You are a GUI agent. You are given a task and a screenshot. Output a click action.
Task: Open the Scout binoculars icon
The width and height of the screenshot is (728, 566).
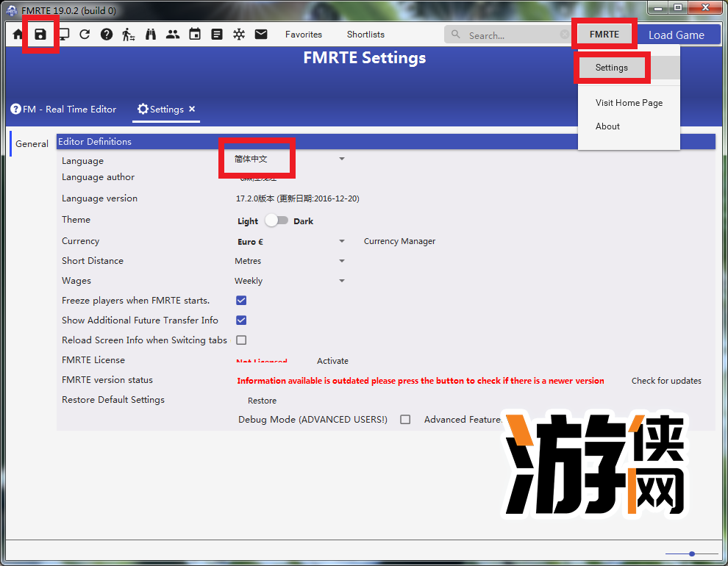point(151,35)
